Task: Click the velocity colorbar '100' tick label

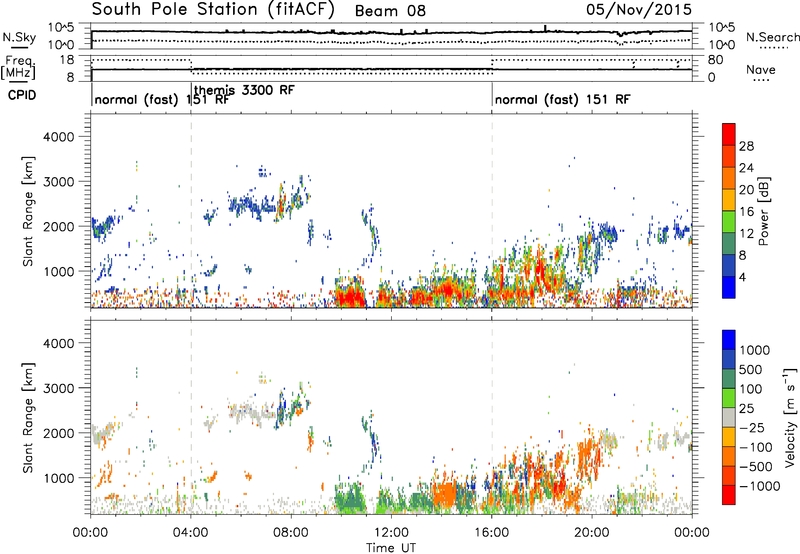Action: 751,389
